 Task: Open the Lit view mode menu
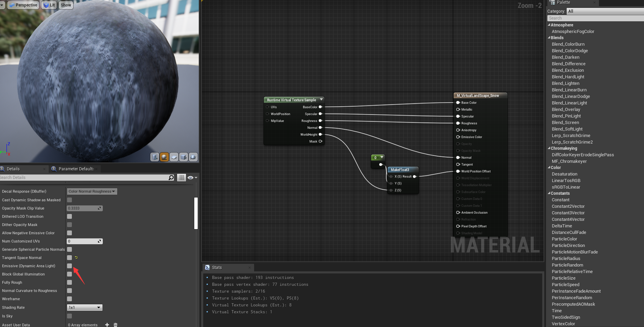[49, 5]
